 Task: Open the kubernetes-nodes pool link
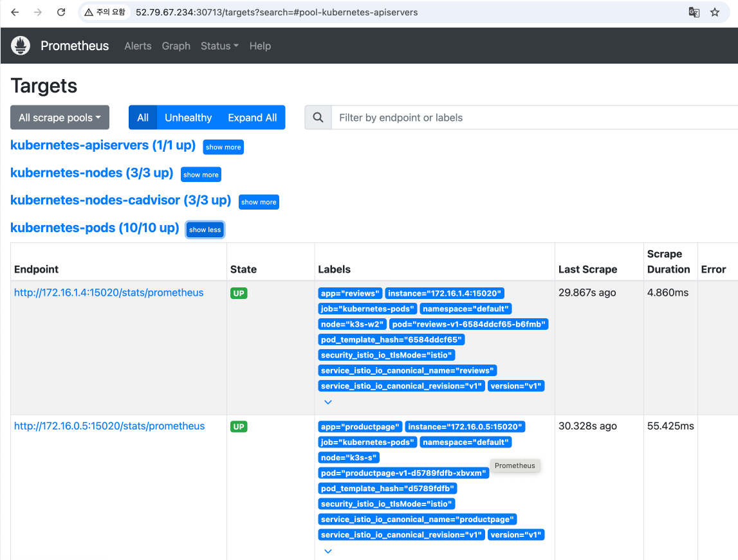click(92, 173)
